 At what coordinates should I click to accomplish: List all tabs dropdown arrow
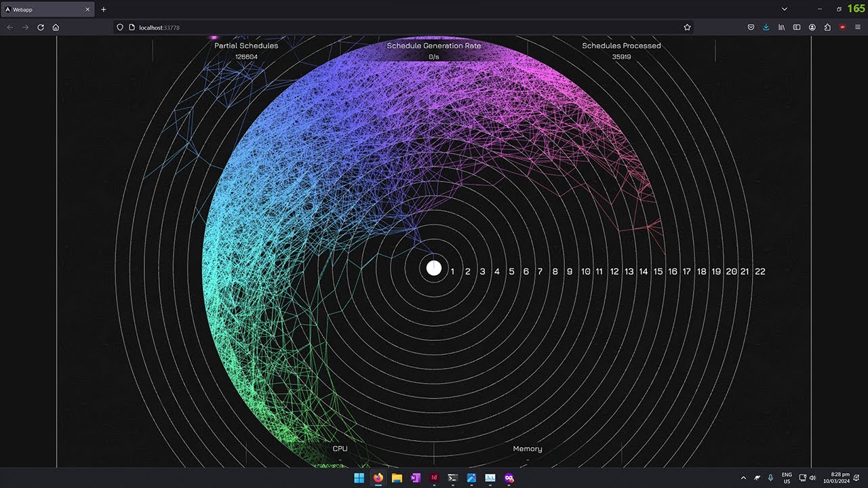pos(785,9)
